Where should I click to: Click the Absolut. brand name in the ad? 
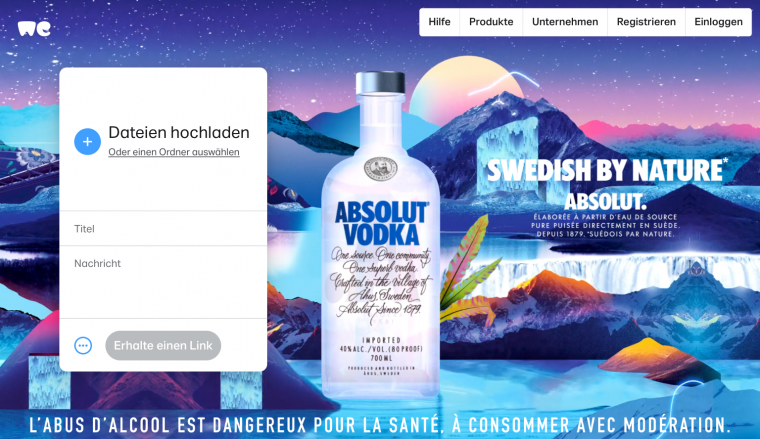(605, 202)
